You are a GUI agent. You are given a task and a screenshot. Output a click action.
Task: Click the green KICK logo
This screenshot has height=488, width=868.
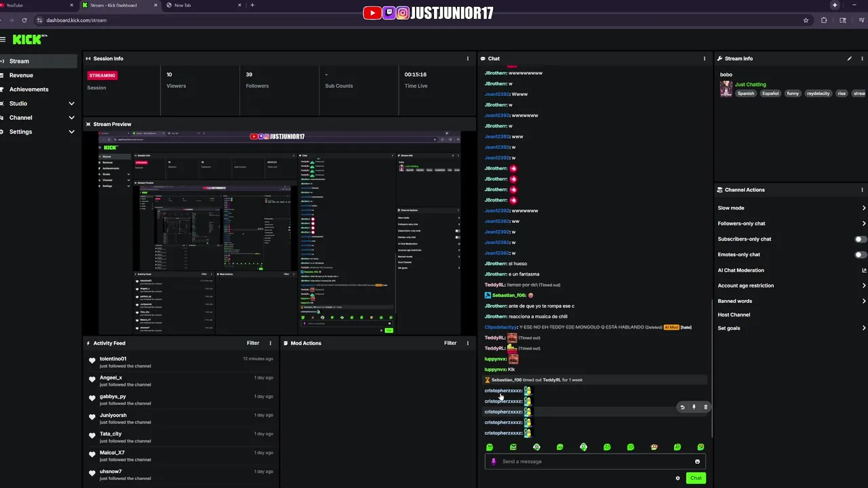[27, 39]
